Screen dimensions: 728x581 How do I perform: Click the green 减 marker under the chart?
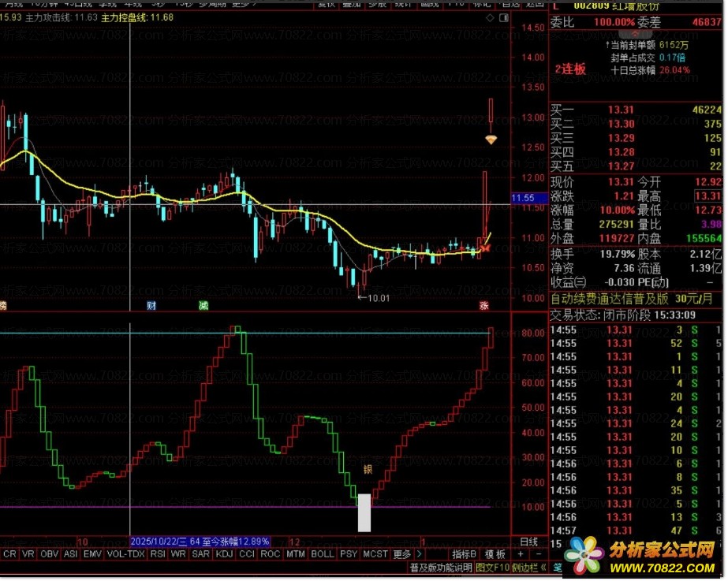click(203, 306)
